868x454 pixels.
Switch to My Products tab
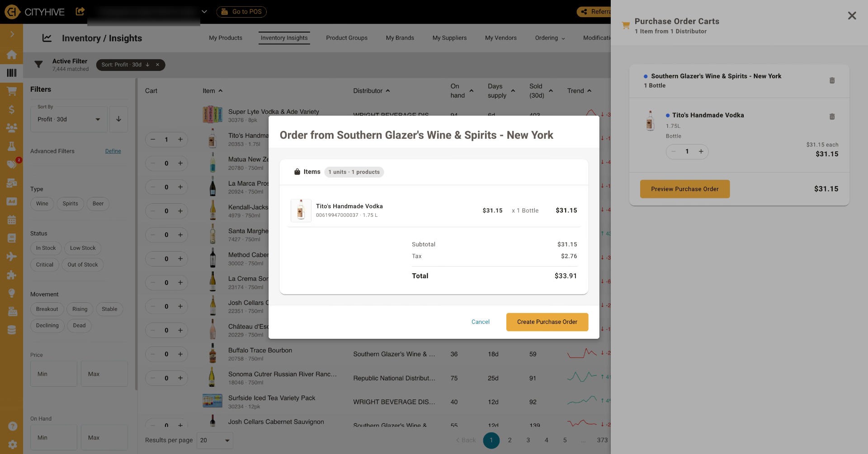[x=226, y=38]
